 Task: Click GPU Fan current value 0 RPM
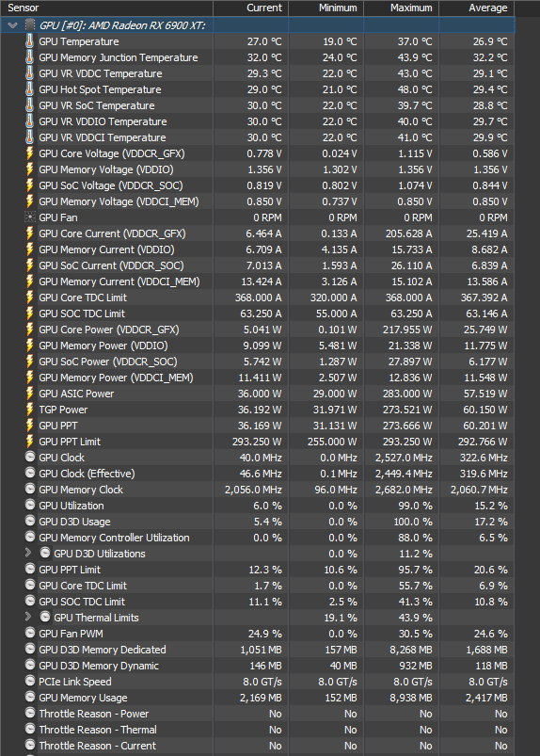pos(267,217)
